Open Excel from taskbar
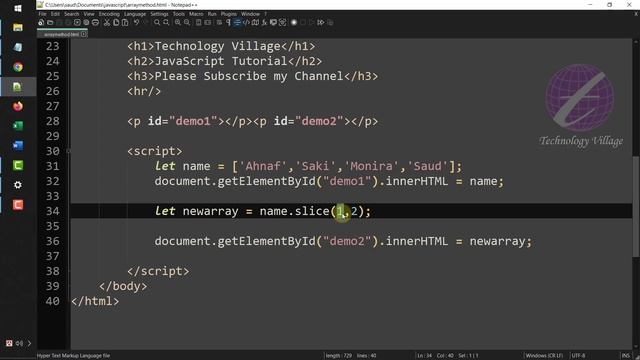The height and width of the screenshot is (360, 640). click(18, 126)
